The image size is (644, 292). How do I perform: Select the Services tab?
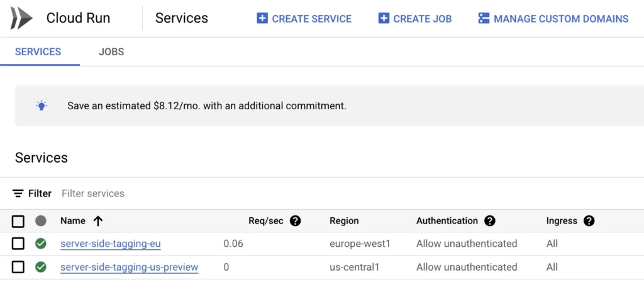38,51
